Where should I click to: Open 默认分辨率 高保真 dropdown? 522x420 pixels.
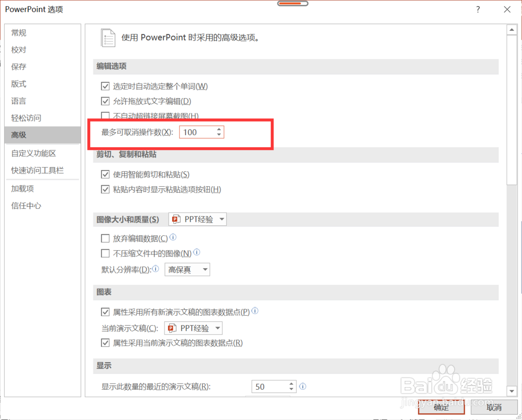click(187, 269)
